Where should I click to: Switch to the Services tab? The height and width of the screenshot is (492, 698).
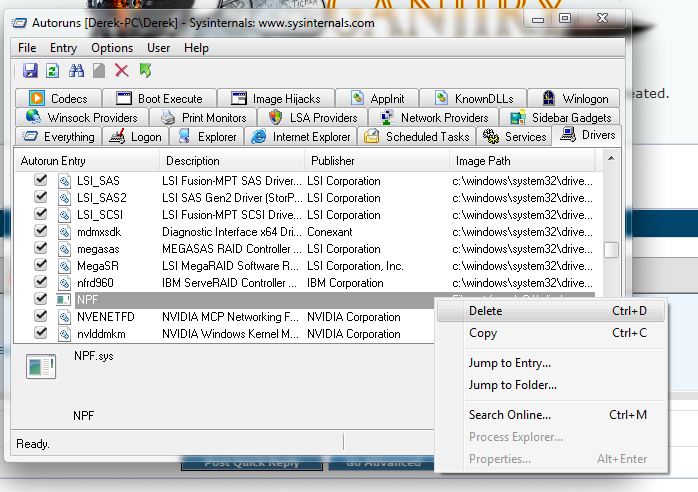[x=514, y=137]
